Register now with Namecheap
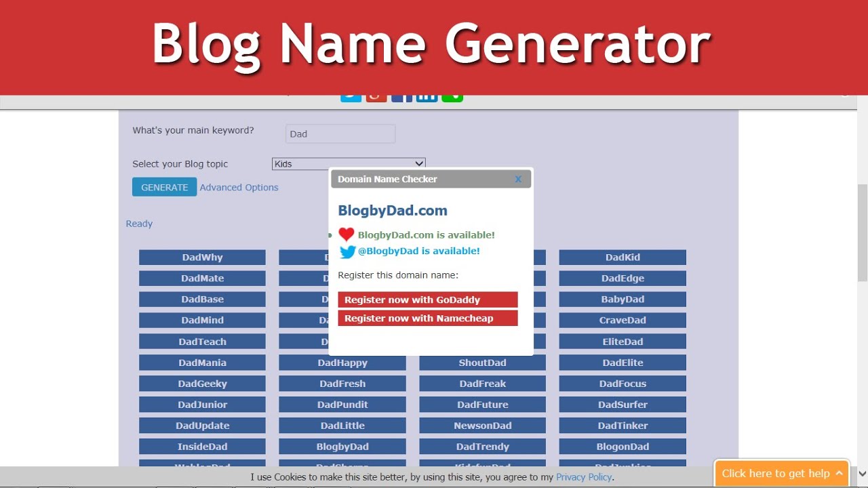 (428, 318)
